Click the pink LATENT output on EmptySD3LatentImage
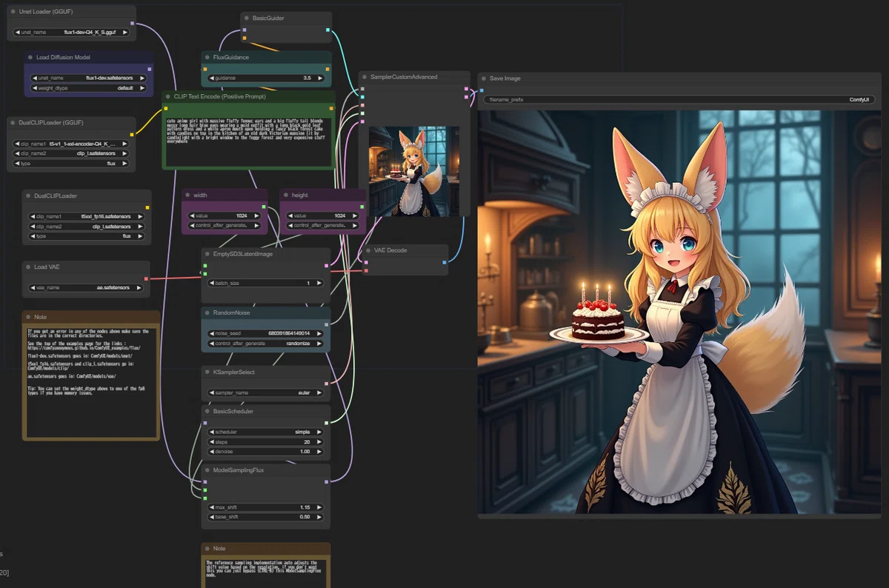Screen dimensions: 889x588 [327, 265]
